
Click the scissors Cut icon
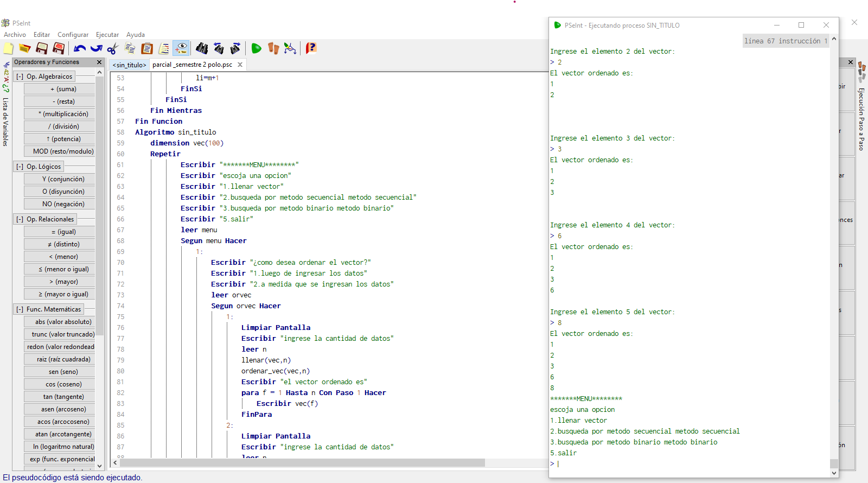[x=112, y=49]
